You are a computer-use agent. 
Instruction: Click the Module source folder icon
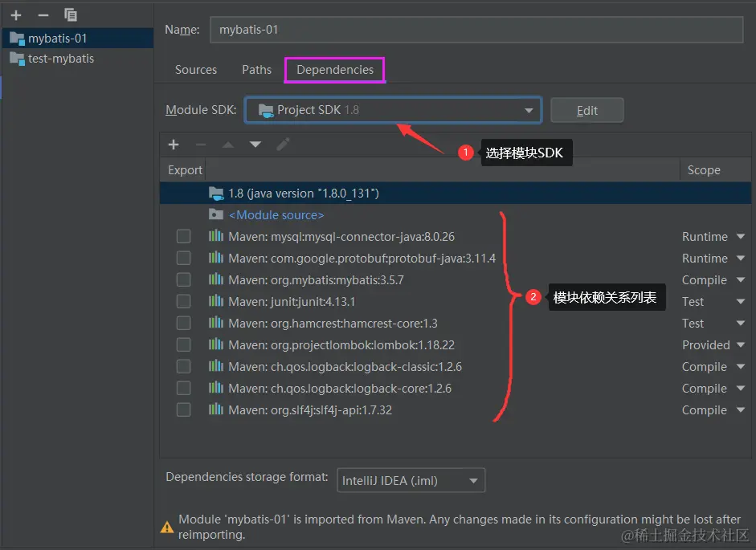point(216,214)
